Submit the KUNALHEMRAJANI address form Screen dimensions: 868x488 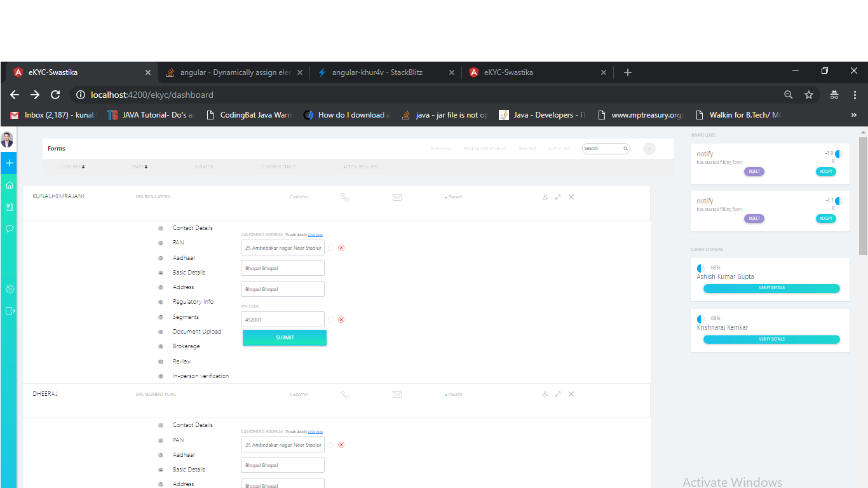pos(285,338)
